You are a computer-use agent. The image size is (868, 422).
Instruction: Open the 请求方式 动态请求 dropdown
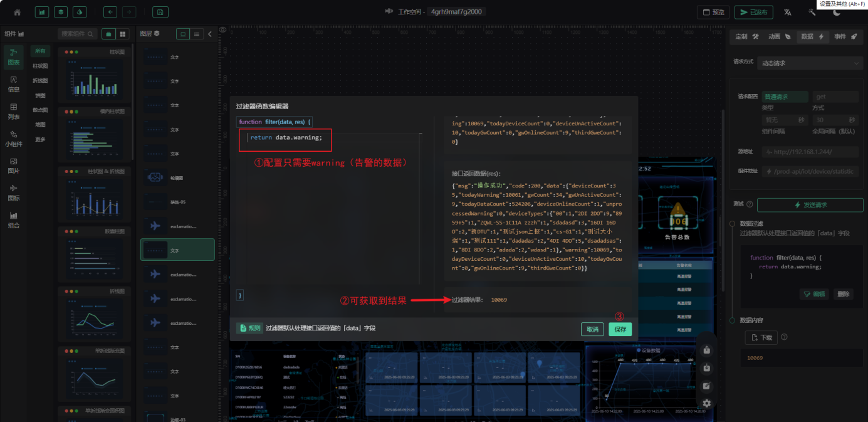(x=810, y=63)
